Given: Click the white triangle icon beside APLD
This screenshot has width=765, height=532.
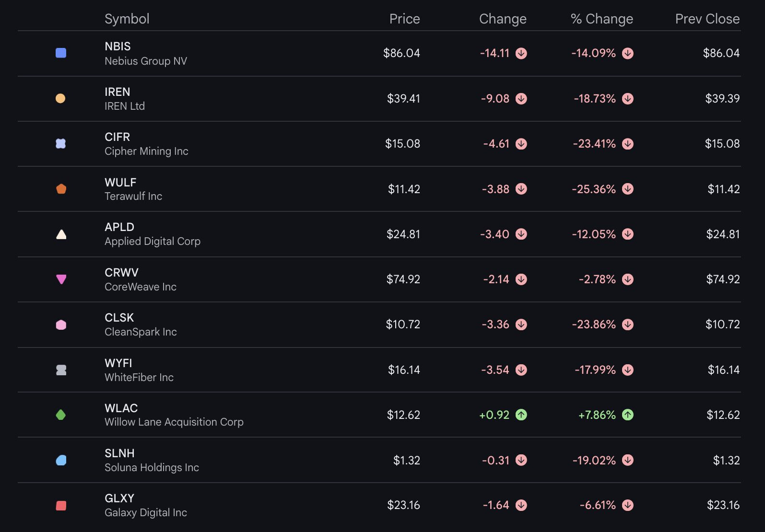Looking at the screenshot, I should 61,234.
